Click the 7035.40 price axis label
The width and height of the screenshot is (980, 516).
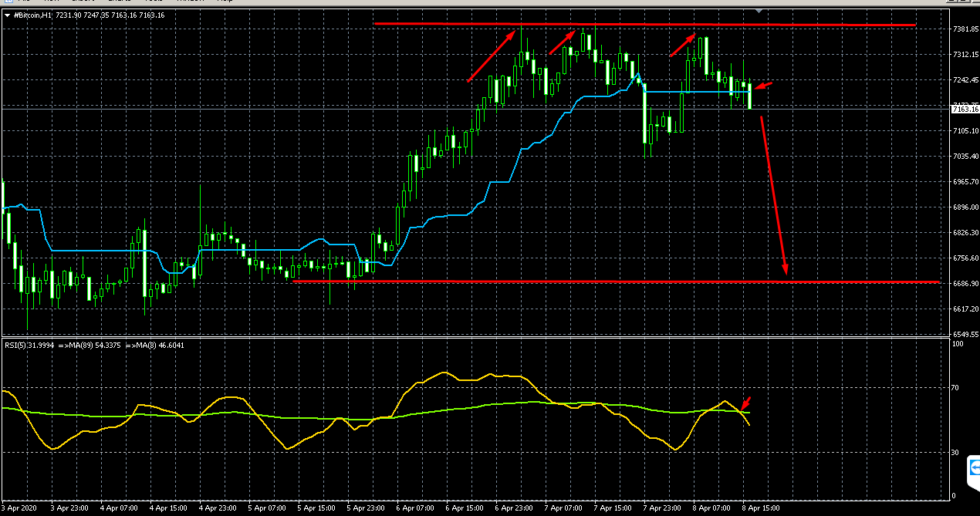(x=965, y=157)
